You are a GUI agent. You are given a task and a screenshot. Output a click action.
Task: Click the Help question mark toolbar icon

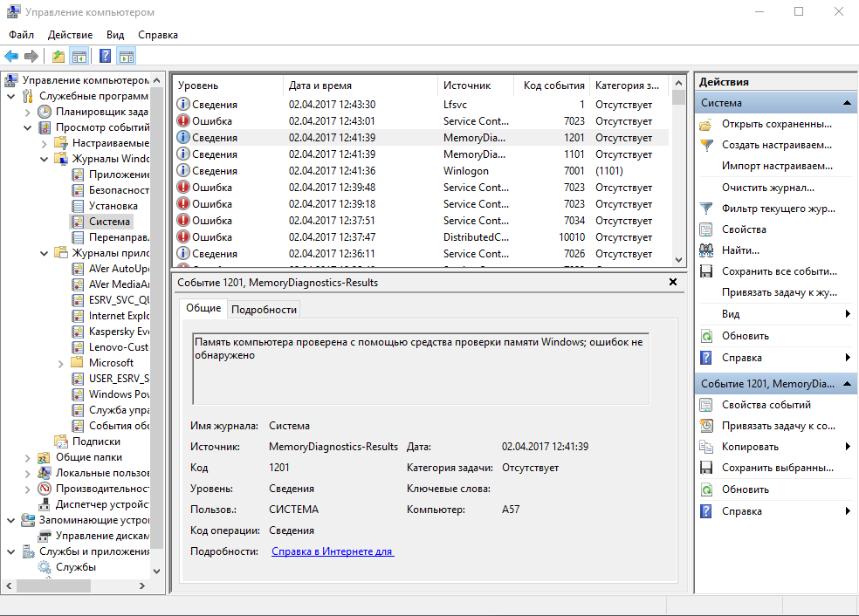(x=105, y=57)
